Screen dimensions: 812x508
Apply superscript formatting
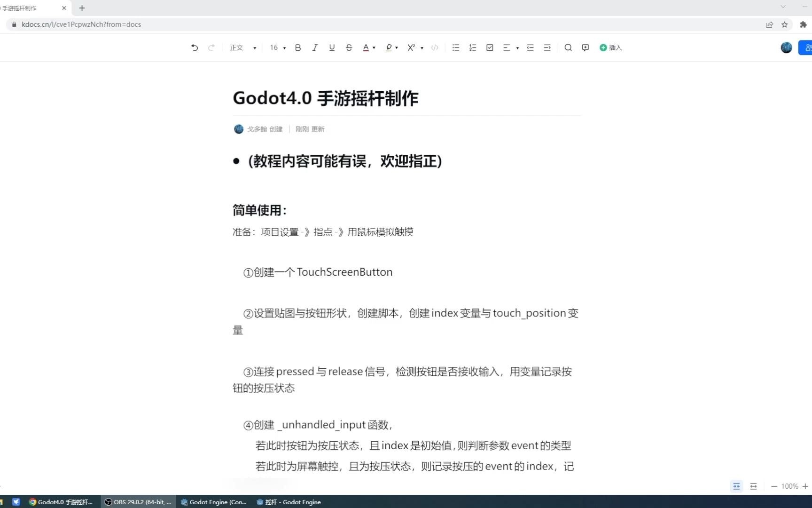pos(411,48)
